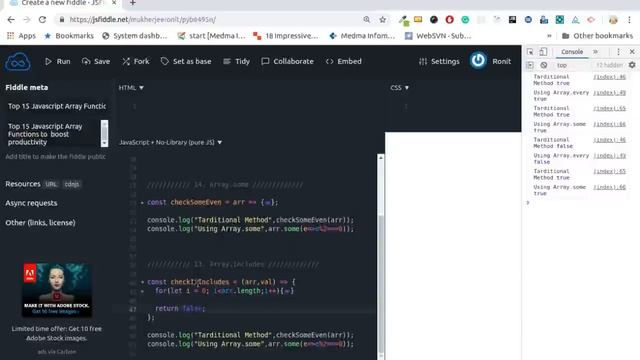This screenshot has width=640, height=360.
Task: Reload the current page
Action: pos(42,20)
